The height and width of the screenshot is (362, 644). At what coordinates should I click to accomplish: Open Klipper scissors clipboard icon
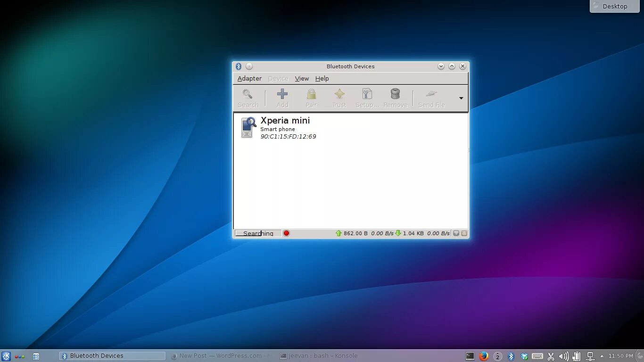pos(551,356)
